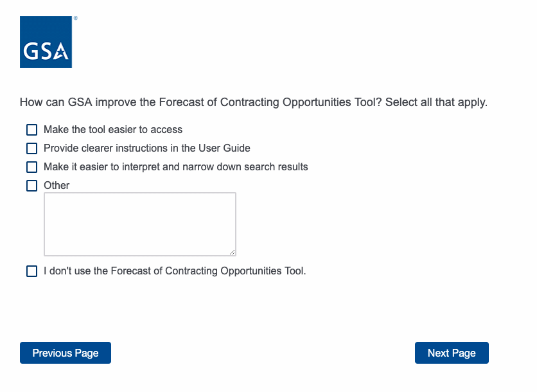Enable the 'Make it easier to interpret' checkbox
The width and height of the screenshot is (537, 392).
(31, 167)
